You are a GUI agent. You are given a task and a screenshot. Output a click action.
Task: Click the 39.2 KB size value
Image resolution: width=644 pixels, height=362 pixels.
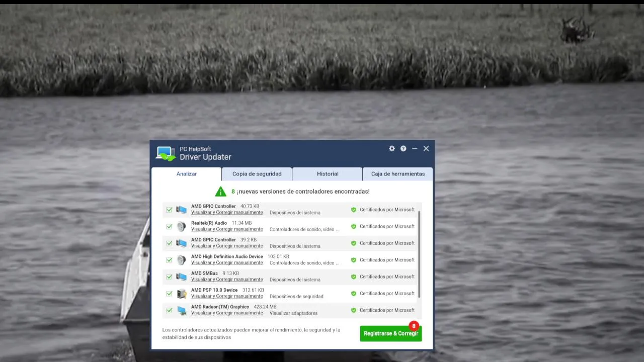tap(249, 240)
